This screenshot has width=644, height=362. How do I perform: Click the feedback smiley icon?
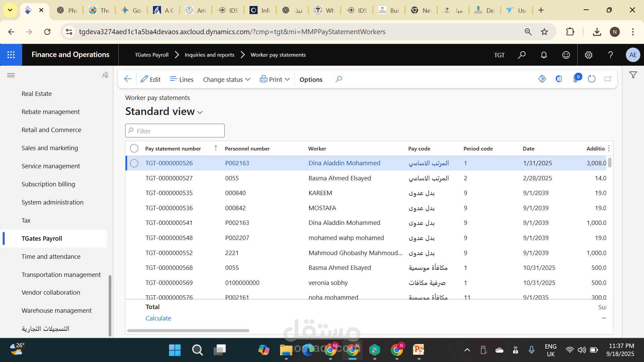pyautogui.click(x=566, y=55)
